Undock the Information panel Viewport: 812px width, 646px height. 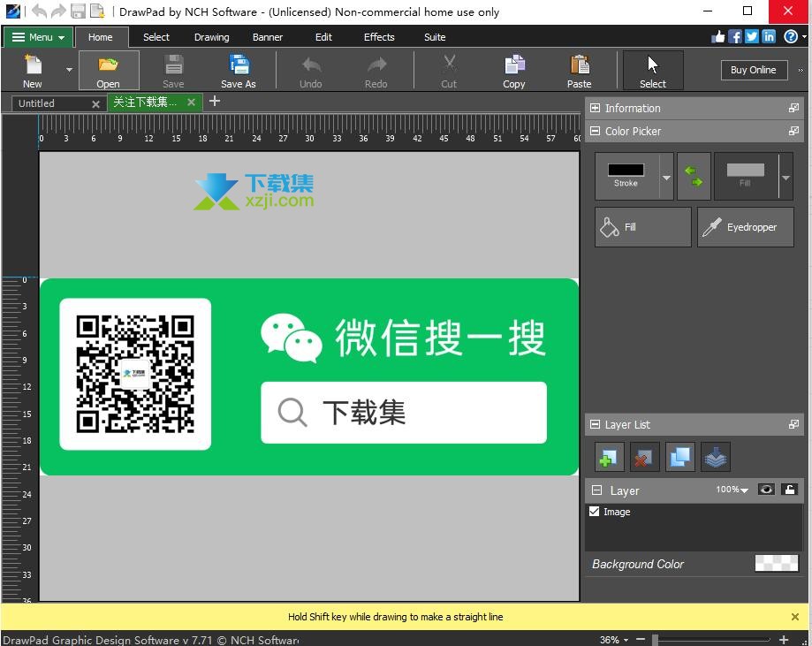[793, 108]
